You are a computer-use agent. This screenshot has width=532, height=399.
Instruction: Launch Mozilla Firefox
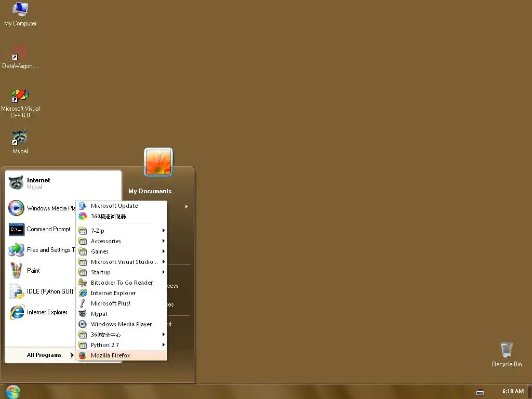pyautogui.click(x=122, y=355)
